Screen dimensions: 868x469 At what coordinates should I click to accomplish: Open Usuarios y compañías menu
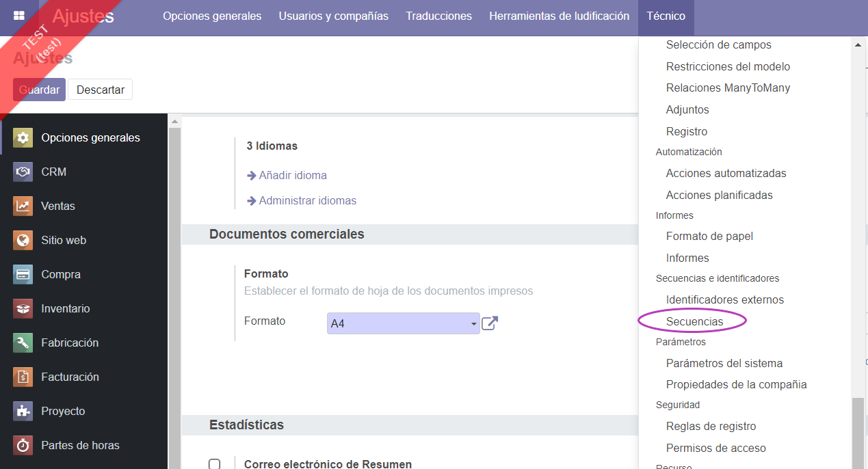click(x=334, y=16)
